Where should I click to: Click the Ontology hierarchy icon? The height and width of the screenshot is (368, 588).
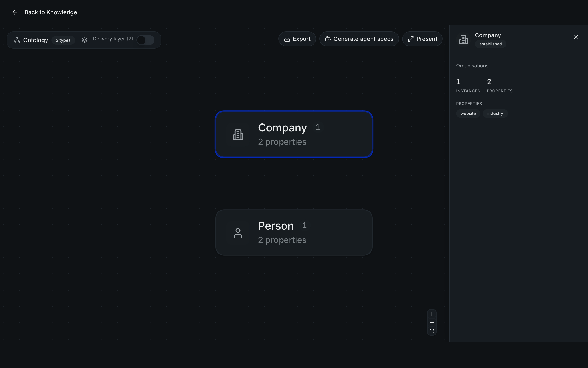(17, 40)
